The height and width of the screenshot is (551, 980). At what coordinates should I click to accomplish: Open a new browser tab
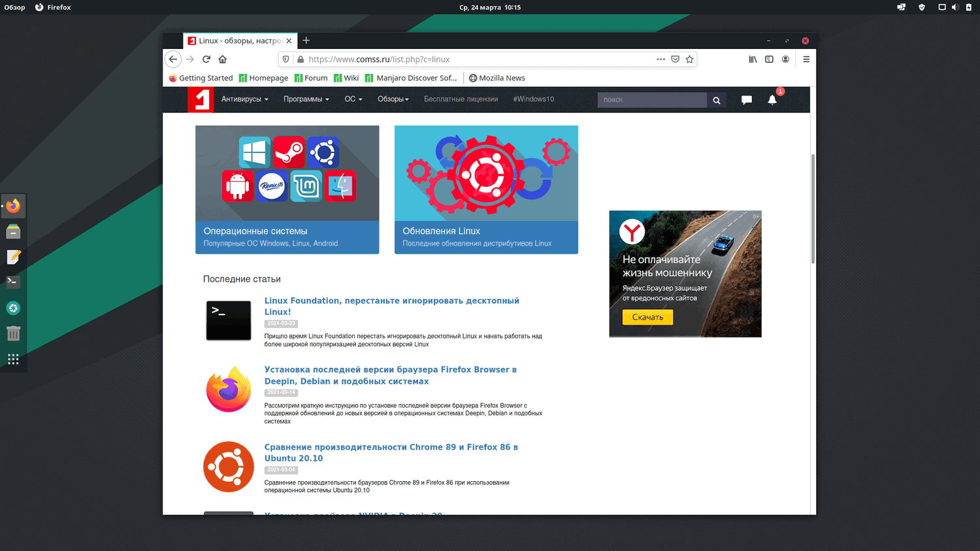[x=306, y=41]
